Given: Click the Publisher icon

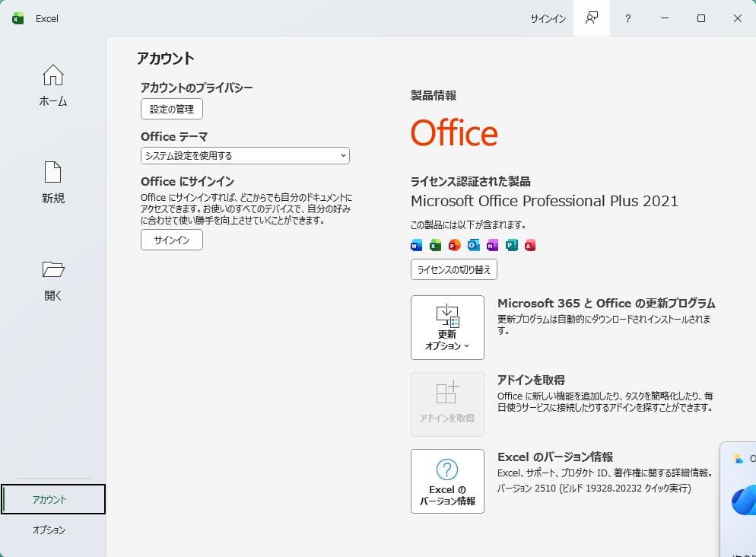Looking at the screenshot, I should click(510, 245).
